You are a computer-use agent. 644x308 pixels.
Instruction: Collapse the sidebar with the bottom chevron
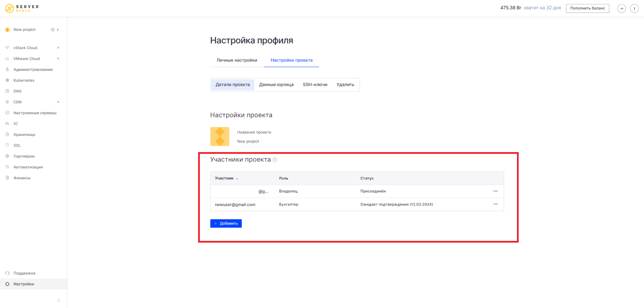pyautogui.click(x=59, y=300)
